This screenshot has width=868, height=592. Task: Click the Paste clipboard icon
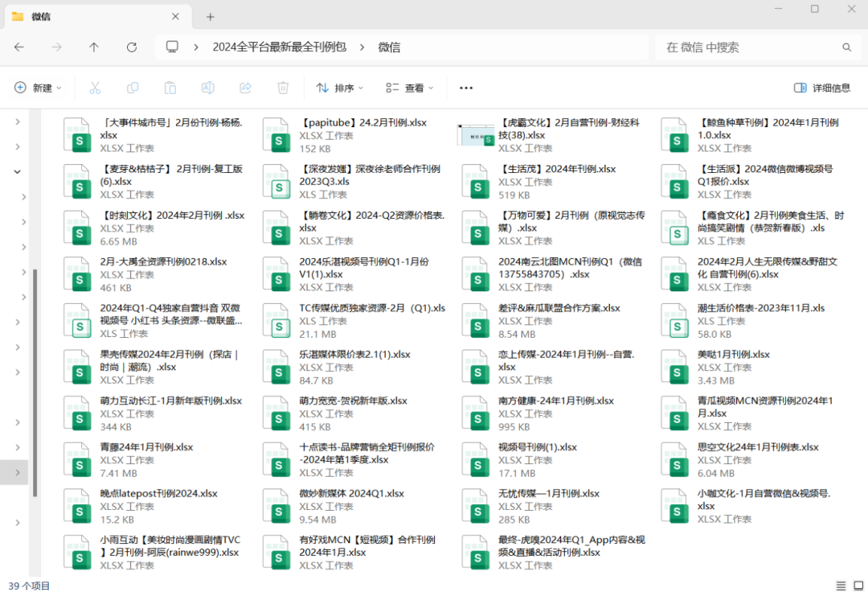(170, 88)
